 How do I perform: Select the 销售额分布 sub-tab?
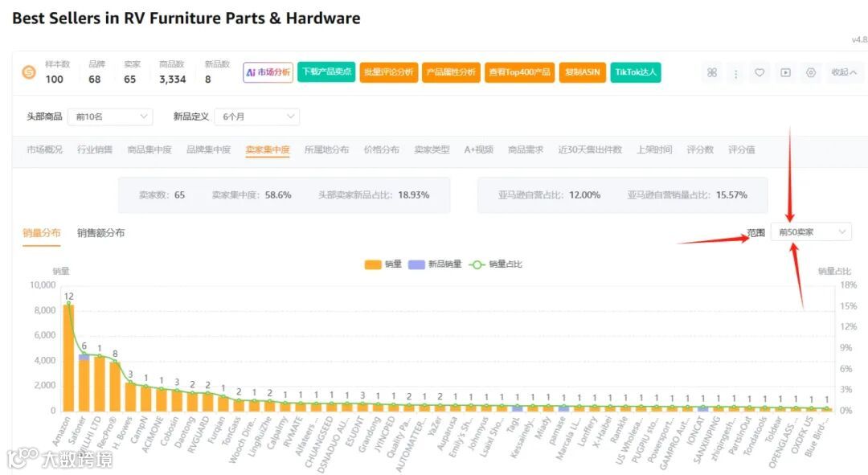[x=100, y=233]
